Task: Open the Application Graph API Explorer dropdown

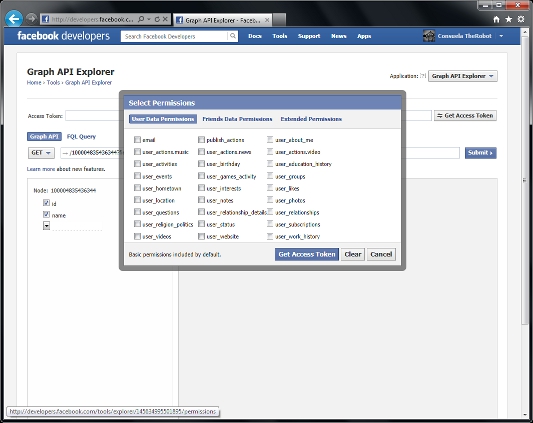Action: point(463,76)
